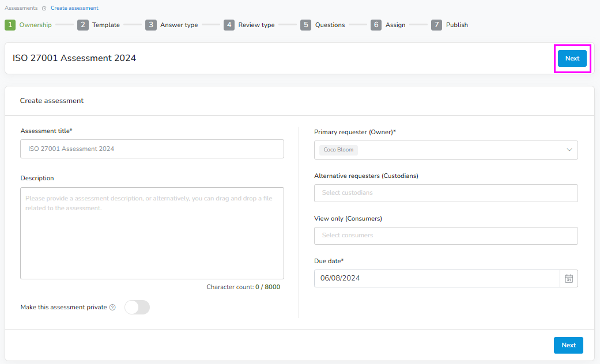Open the due date calendar picker
600x364 pixels.
coord(568,278)
